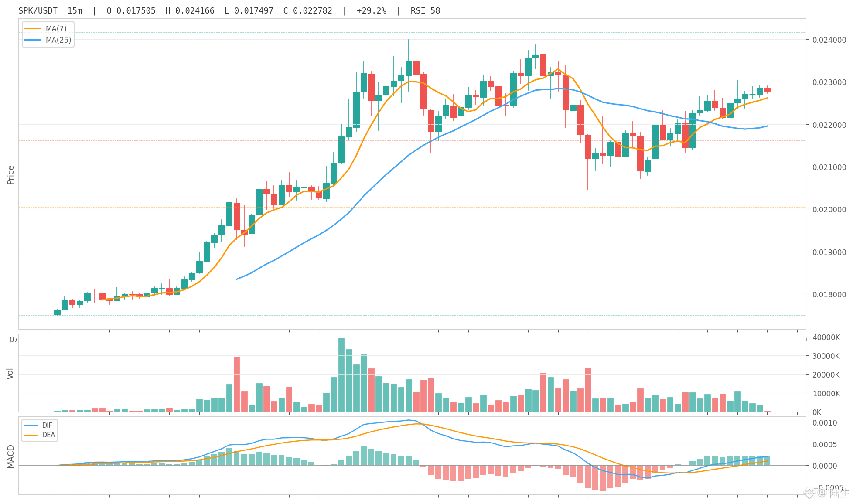Image resolution: width=853 pixels, height=504 pixels.
Task: Click the close price C 0.022782
Action: [307, 11]
